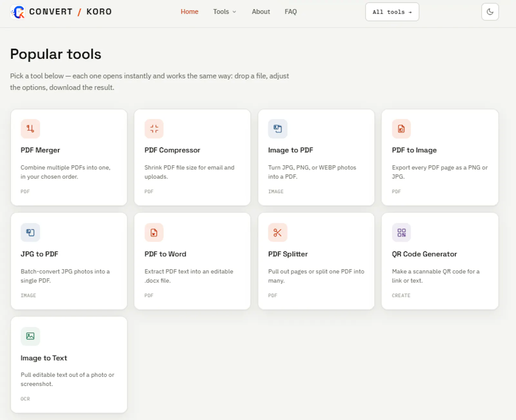Open the PDF Merger tool title
516x420 pixels.
[x=40, y=150]
